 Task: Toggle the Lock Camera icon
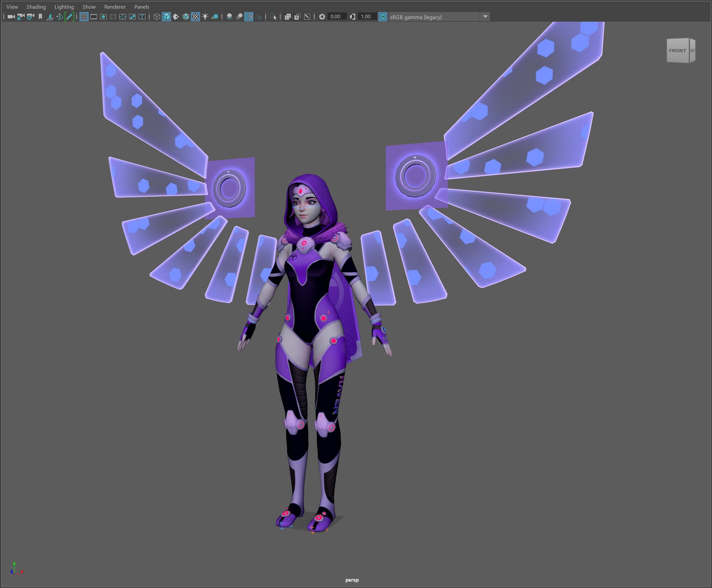pyautogui.click(x=21, y=17)
